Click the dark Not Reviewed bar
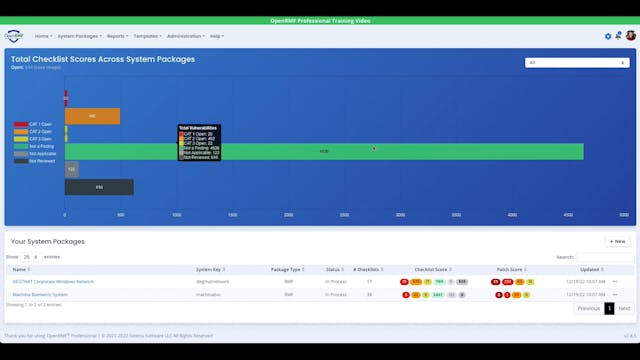 [x=99, y=187]
